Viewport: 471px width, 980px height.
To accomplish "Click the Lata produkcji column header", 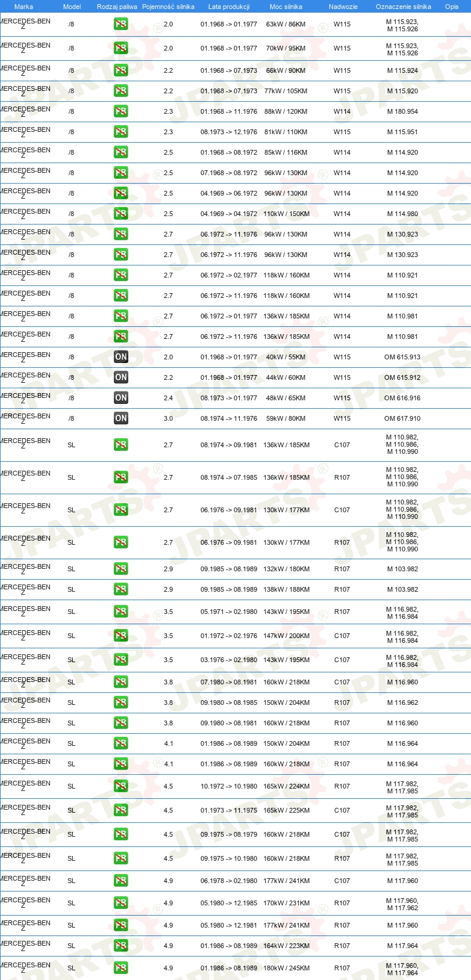I will point(229,7).
